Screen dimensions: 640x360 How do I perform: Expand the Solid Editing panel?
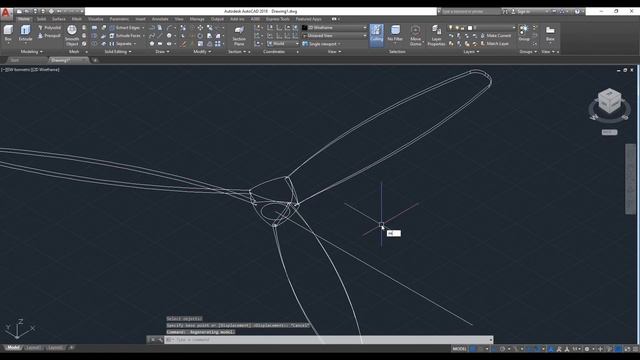click(118, 52)
